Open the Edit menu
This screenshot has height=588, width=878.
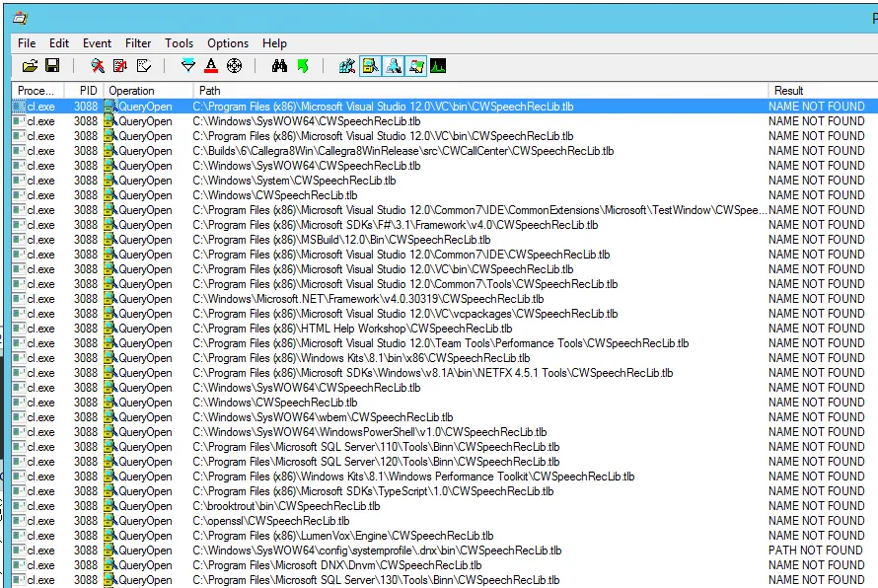point(59,43)
